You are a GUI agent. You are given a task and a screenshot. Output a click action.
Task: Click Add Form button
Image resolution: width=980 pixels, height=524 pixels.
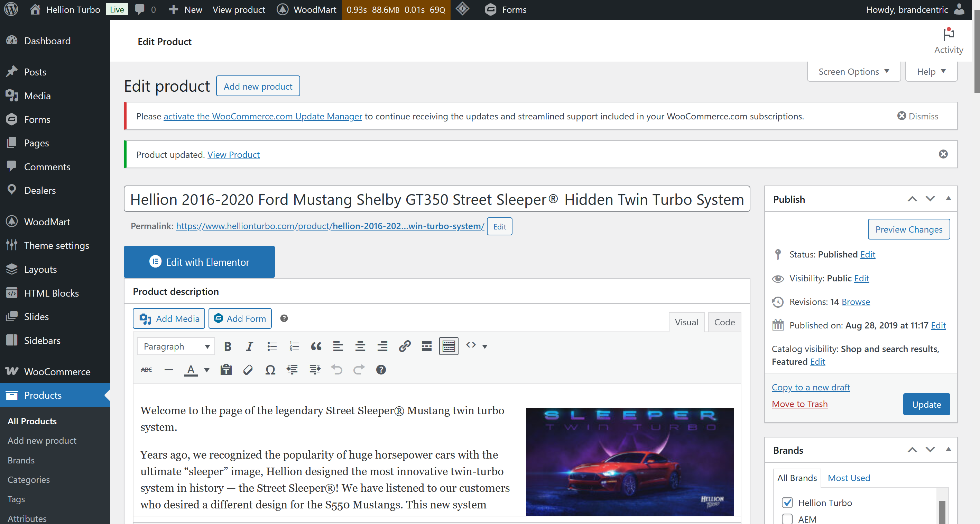pos(240,318)
